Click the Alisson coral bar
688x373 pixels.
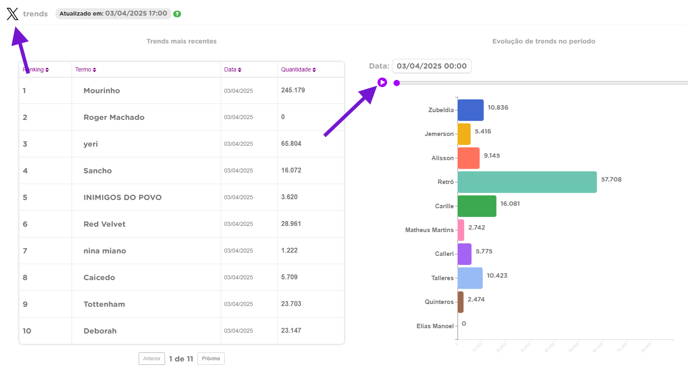469,158
